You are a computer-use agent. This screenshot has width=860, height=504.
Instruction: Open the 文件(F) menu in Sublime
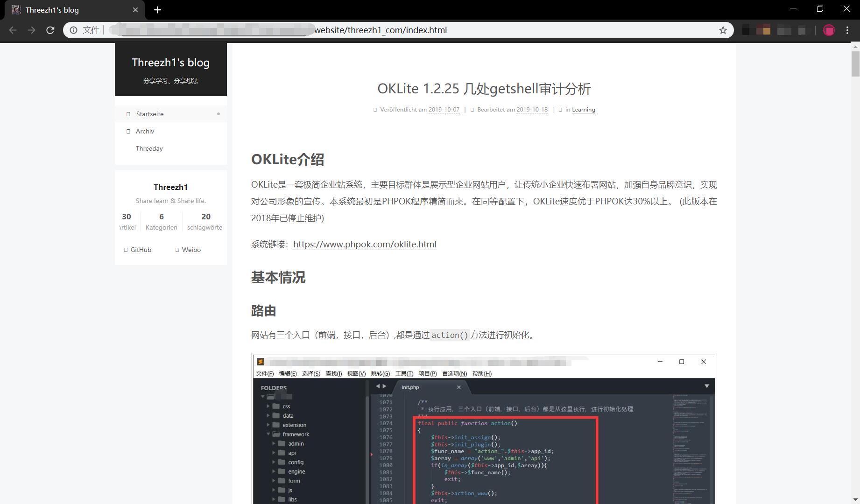(x=265, y=373)
